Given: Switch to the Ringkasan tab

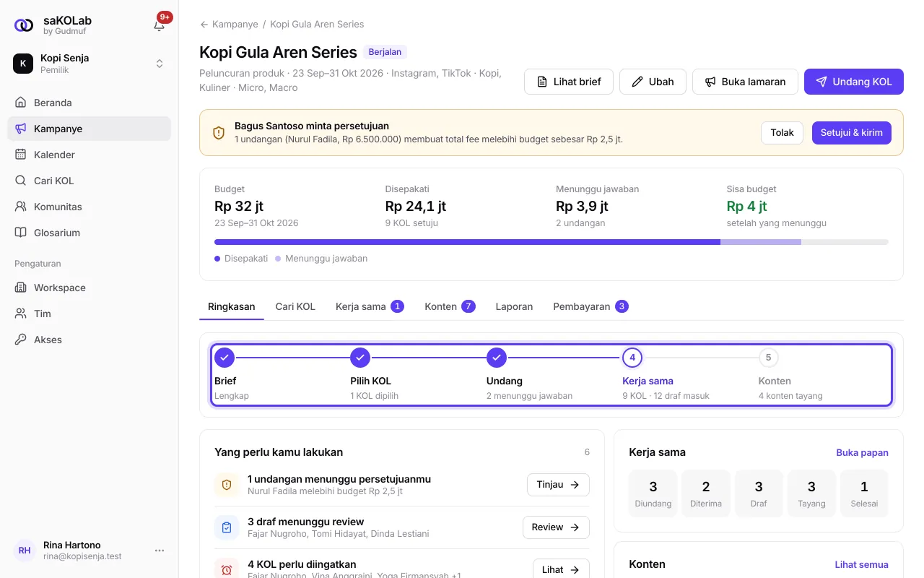Looking at the screenshot, I should [x=232, y=306].
